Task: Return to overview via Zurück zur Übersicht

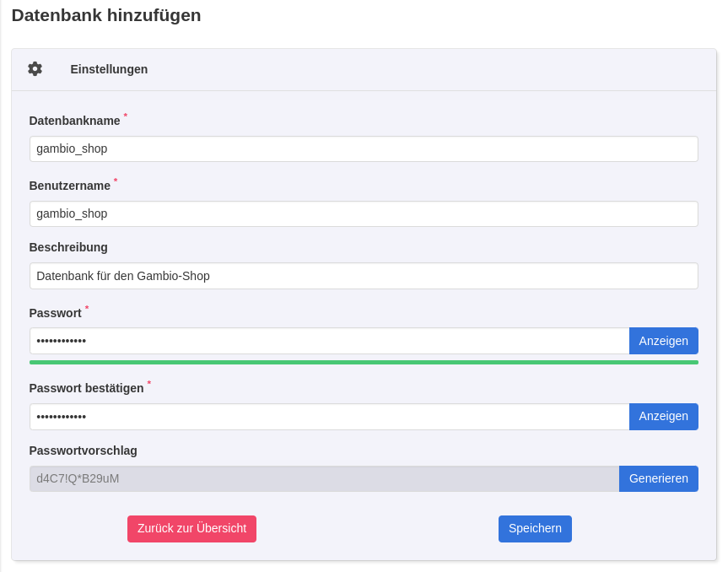Action: click(x=191, y=528)
